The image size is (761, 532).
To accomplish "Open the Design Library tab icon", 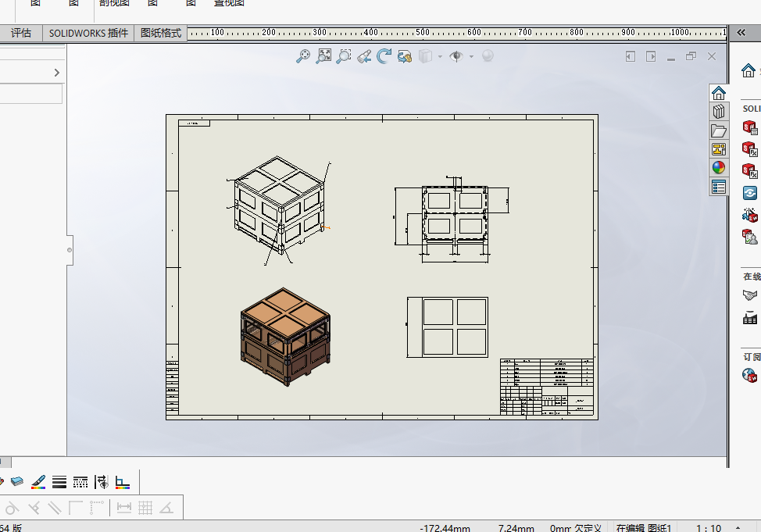I will pos(719,112).
